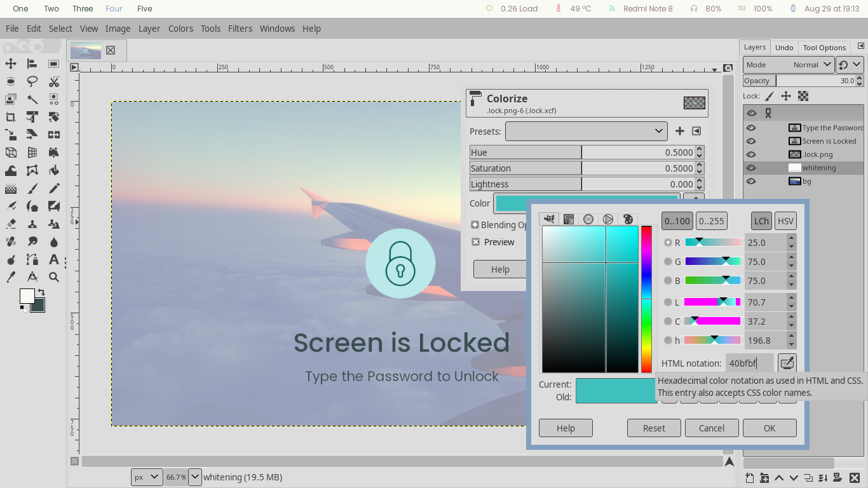Open the Presets dropdown in Colorize
Viewport: 868px width, 488px height.
586,131
